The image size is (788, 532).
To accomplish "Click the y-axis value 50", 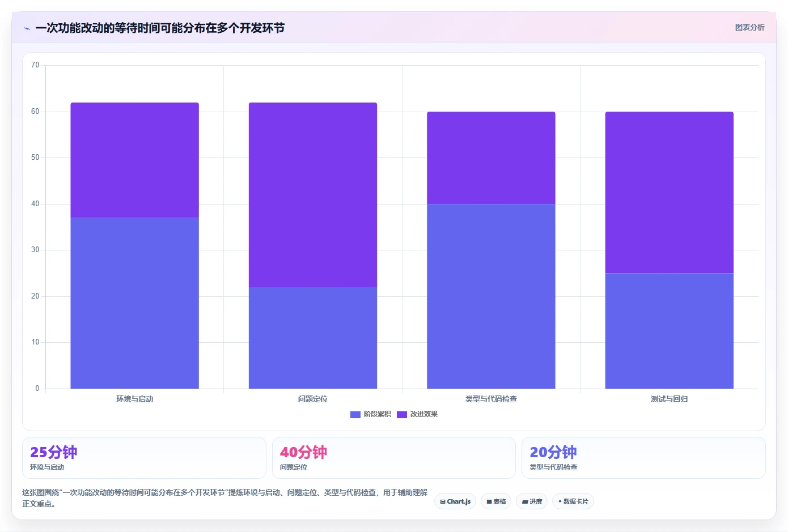I will [x=35, y=158].
